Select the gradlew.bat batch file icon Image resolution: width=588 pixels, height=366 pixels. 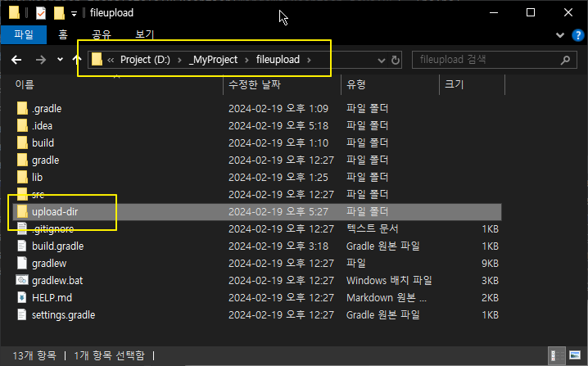(22, 280)
